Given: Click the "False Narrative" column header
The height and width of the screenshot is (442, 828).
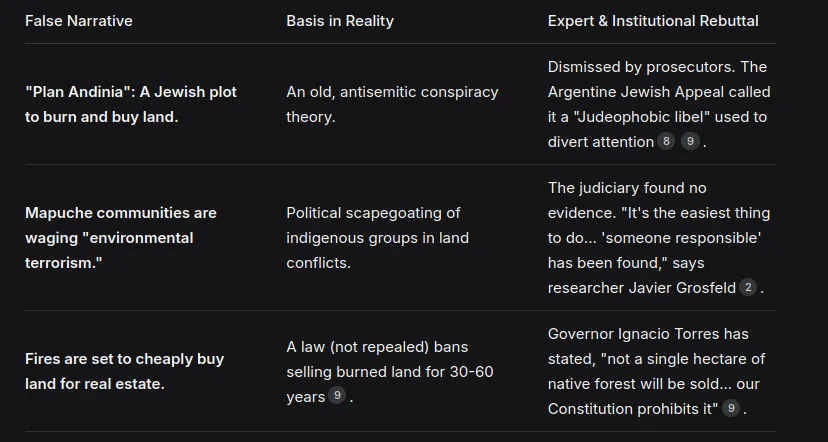Looking at the screenshot, I should 79,21.
